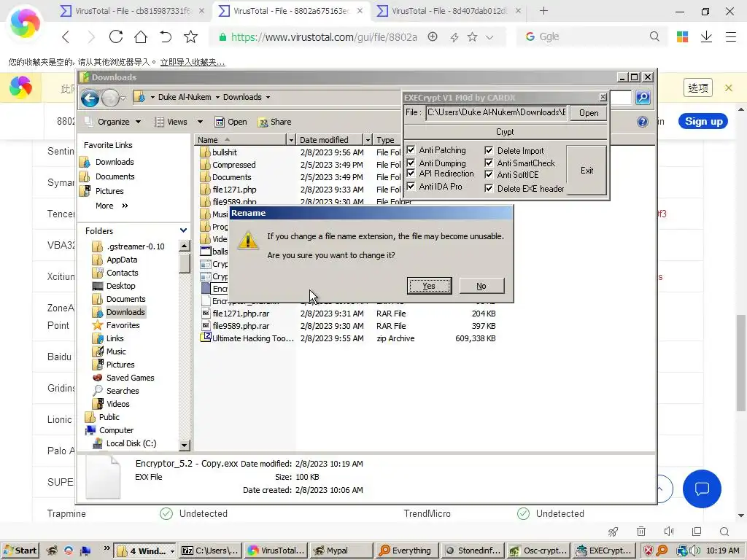Viewport: 747px width, 560px height.
Task: Click the browser back arrow icon
Action: pos(66,36)
